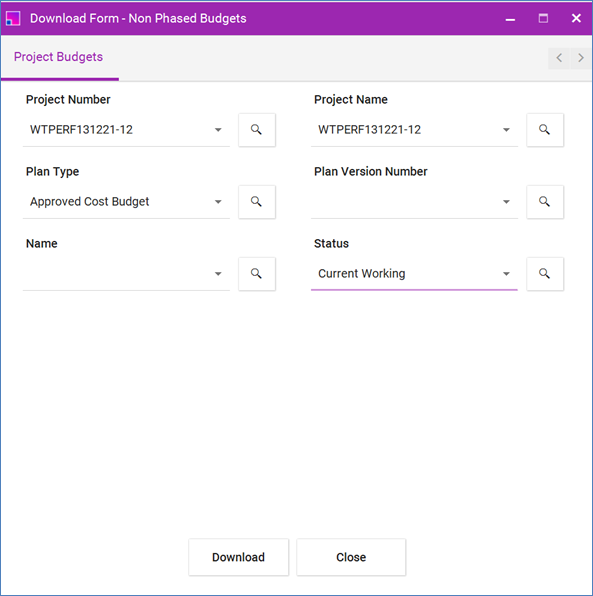
Task: Click the Project Name search icon
Action: coord(545,130)
